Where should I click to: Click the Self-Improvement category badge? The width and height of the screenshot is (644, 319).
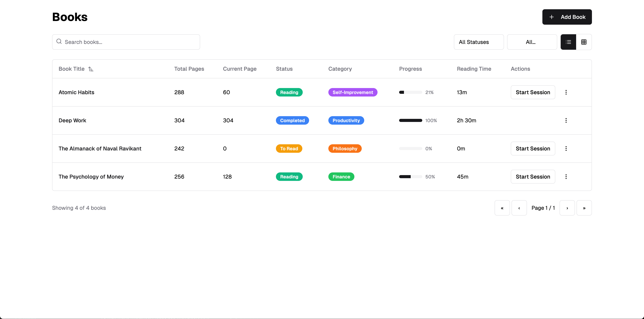[x=353, y=92]
